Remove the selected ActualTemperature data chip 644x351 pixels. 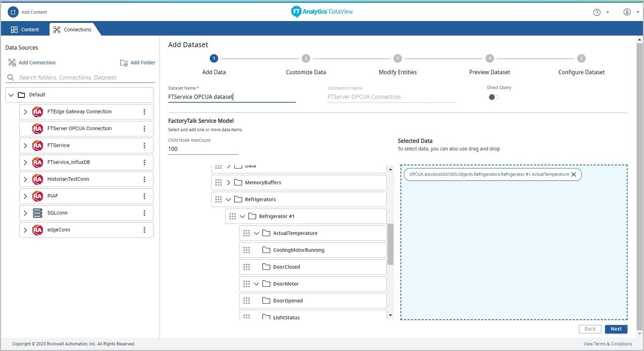574,174
